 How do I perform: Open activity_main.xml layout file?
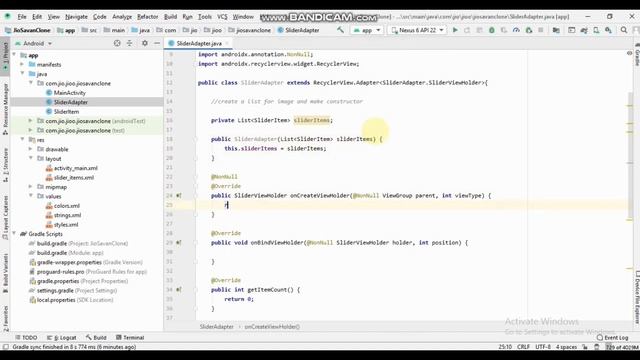coord(76,168)
